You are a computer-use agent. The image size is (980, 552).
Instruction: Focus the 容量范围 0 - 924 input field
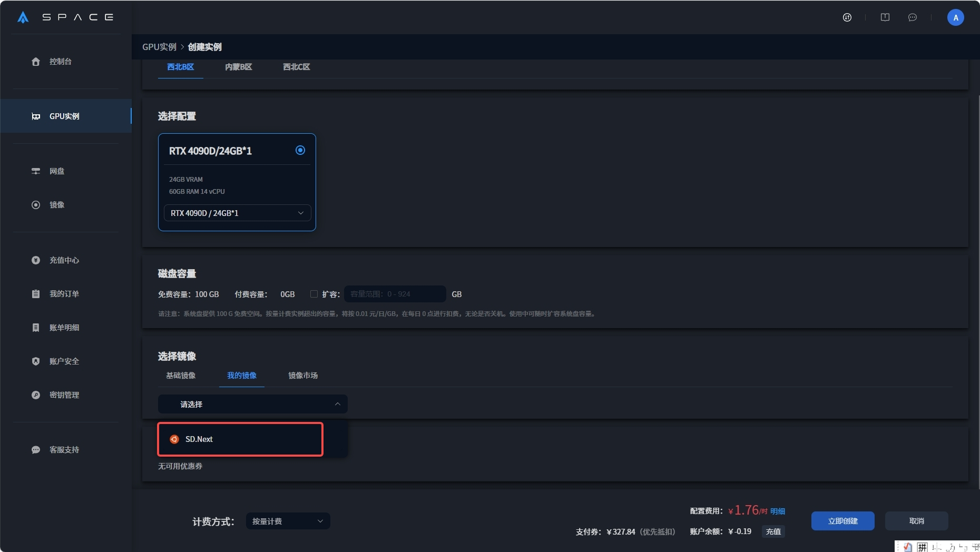395,294
